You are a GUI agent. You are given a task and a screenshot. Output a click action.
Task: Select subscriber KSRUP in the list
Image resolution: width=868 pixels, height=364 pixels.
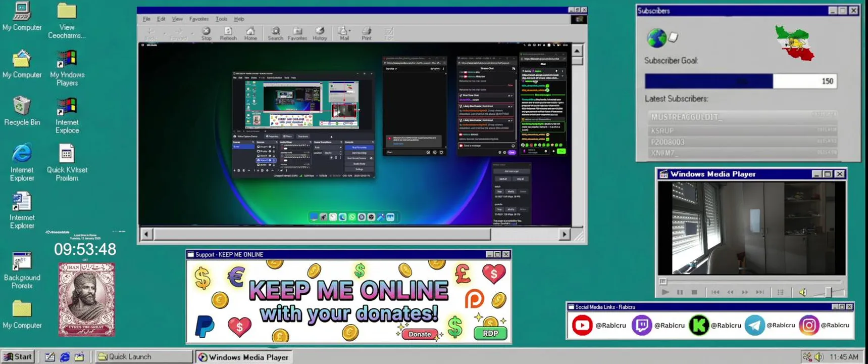742,130
